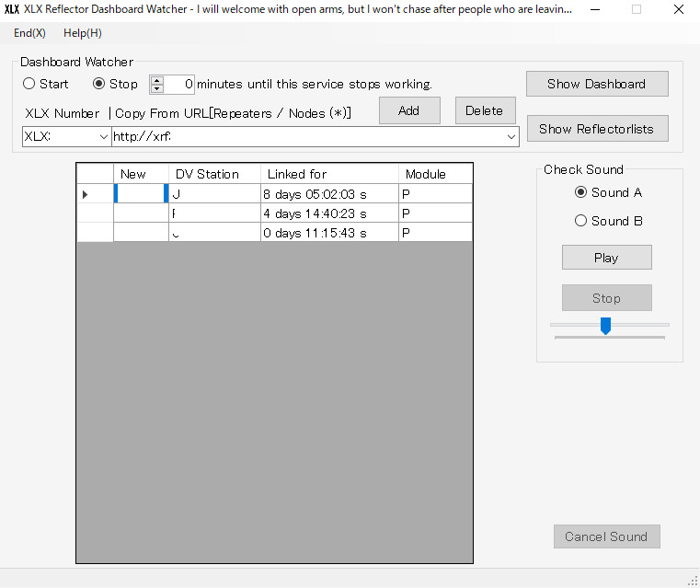Open the Help(H) menu
Viewport: 700px width, 588px height.
coord(83,33)
